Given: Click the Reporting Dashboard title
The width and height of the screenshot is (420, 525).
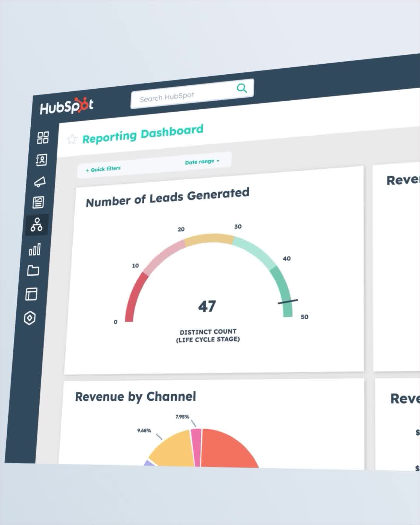Looking at the screenshot, I should (x=143, y=134).
